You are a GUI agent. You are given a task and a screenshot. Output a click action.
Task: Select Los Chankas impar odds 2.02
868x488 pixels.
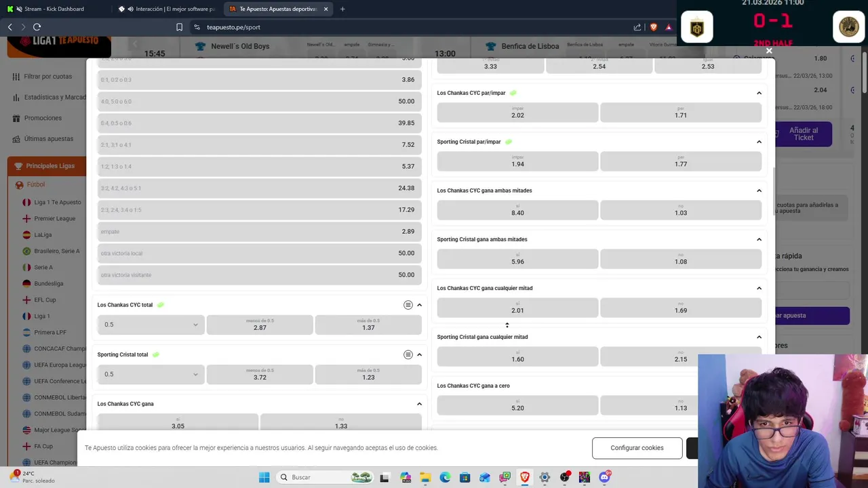point(517,113)
